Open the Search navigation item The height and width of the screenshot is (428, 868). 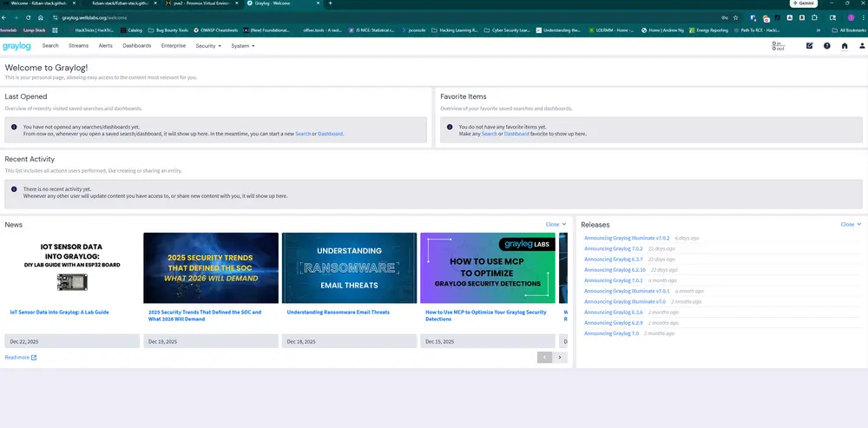pos(50,46)
